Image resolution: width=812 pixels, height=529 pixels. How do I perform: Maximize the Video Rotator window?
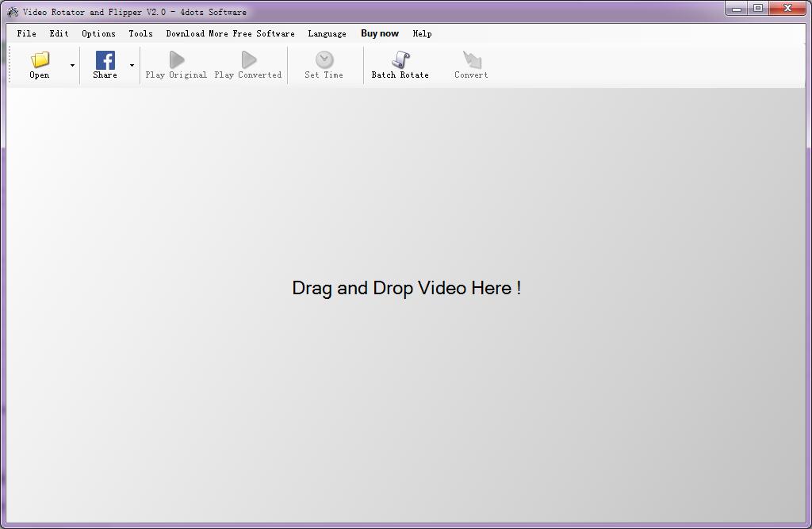coord(758,9)
